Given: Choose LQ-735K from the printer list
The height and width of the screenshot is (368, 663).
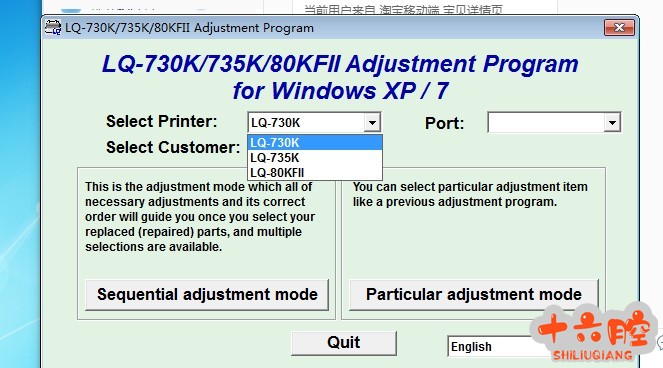Looking at the screenshot, I should pos(315,158).
